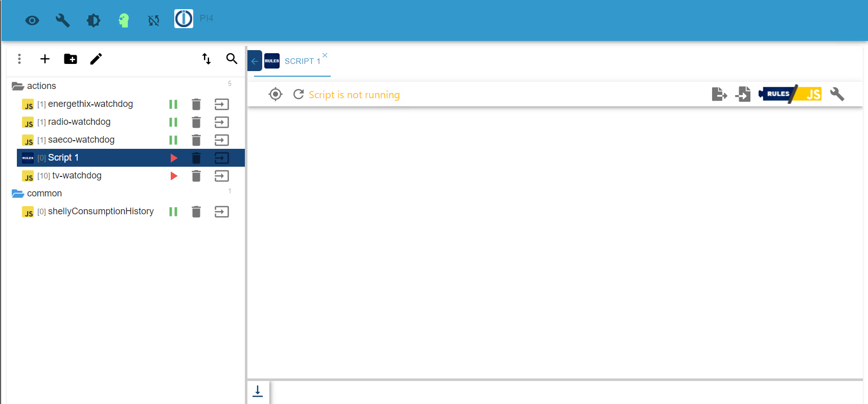The width and height of the screenshot is (868, 404).
Task: Open the ioBroker logo for PI4
Action: 184,19
